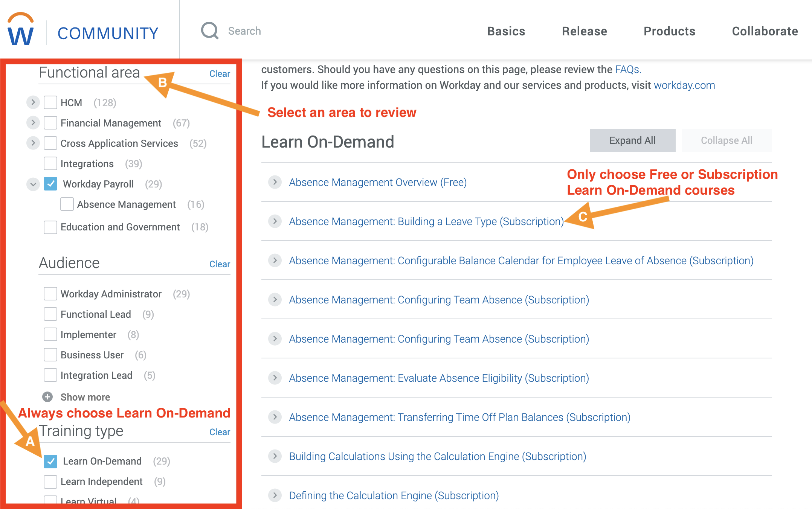
Task: Expand Transferring Time Off Plan Balances course
Action: 275,417
